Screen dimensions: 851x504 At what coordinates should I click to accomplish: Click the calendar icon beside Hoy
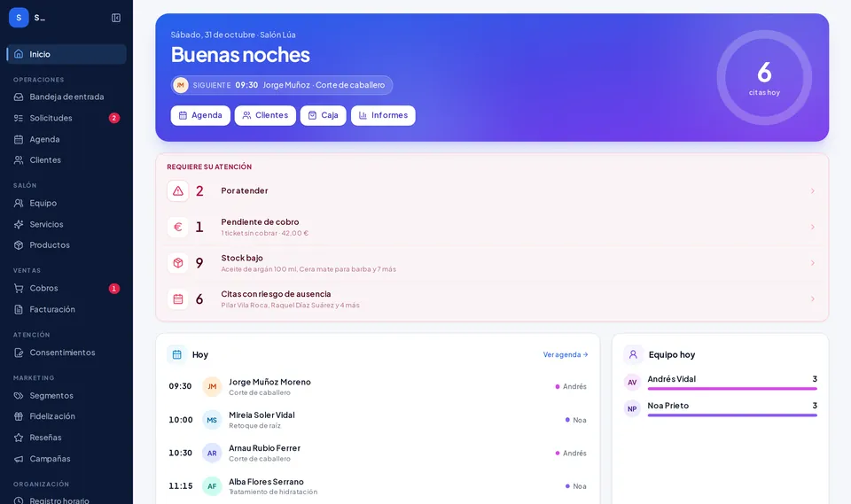[177, 355]
